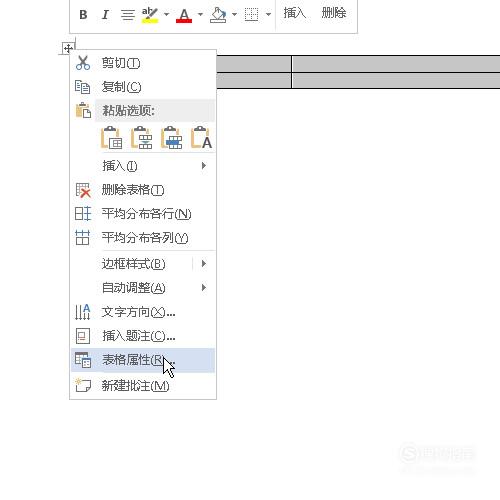The width and height of the screenshot is (500, 500).
Task: Open 表格属性(R)... table properties
Action: pyautogui.click(x=143, y=360)
